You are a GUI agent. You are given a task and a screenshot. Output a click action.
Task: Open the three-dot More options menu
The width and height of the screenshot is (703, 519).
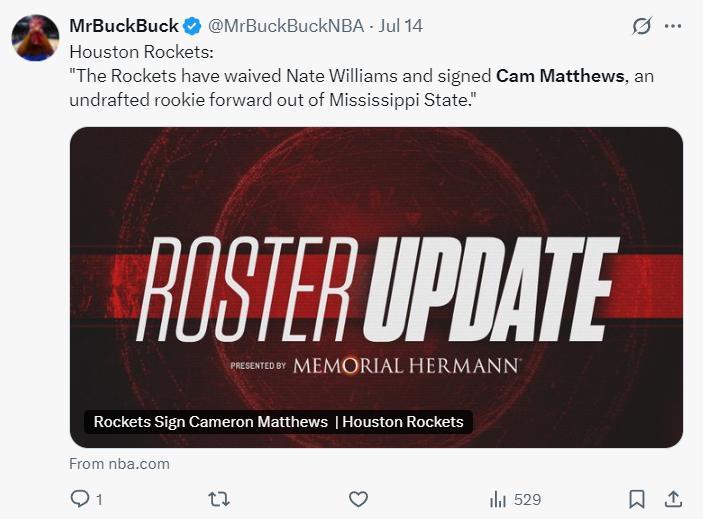[x=674, y=27]
